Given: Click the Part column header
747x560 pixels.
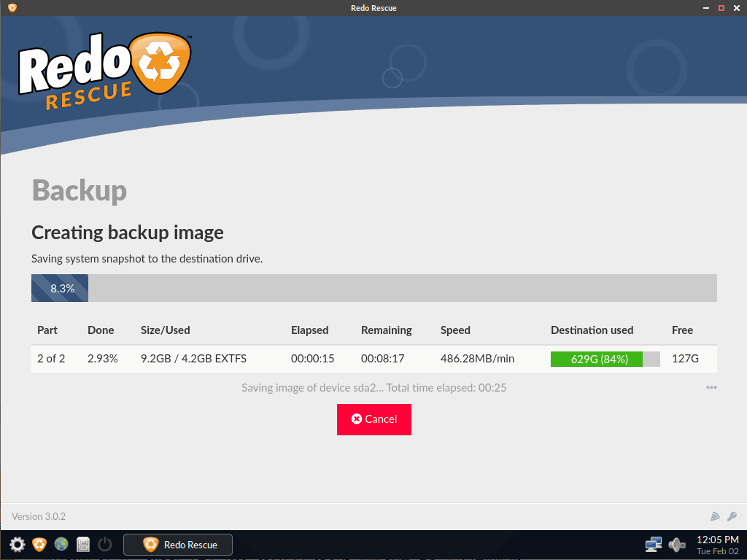Looking at the screenshot, I should click(x=47, y=330).
